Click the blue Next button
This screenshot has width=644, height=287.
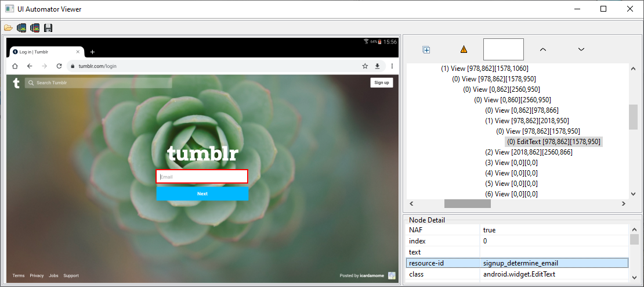pos(202,193)
